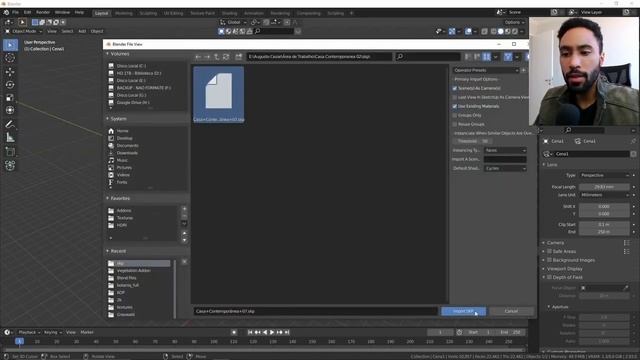
Task: Select the Transform tool in left toolbar
Action: click(10, 110)
